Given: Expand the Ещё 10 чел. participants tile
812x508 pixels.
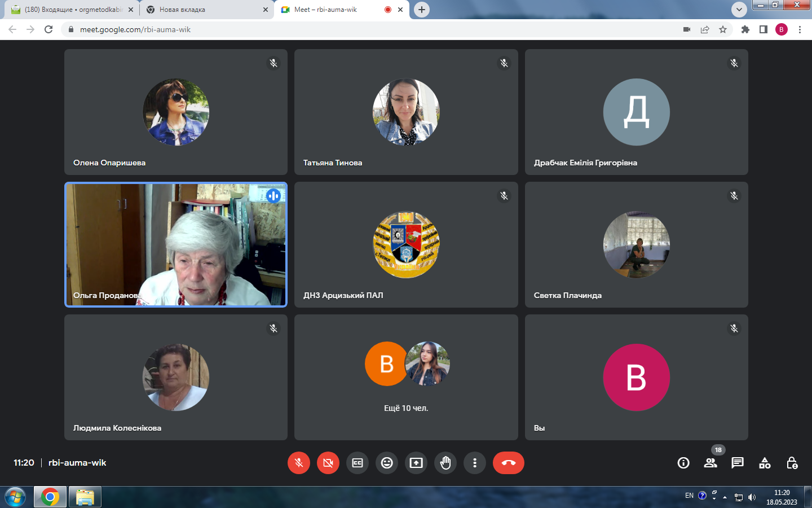Looking at the screenshot, I should tap(406, 377).
